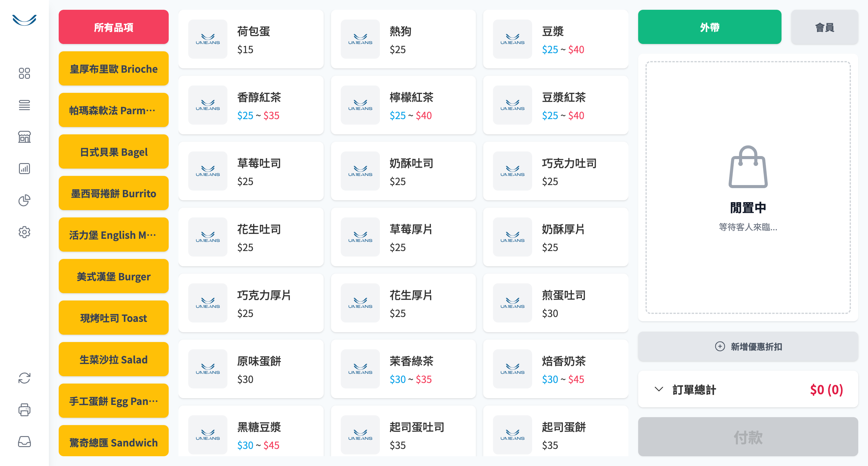Toggle the 外帶 takeout order mode button
The image size is (868, 466).
coord(709,27)
